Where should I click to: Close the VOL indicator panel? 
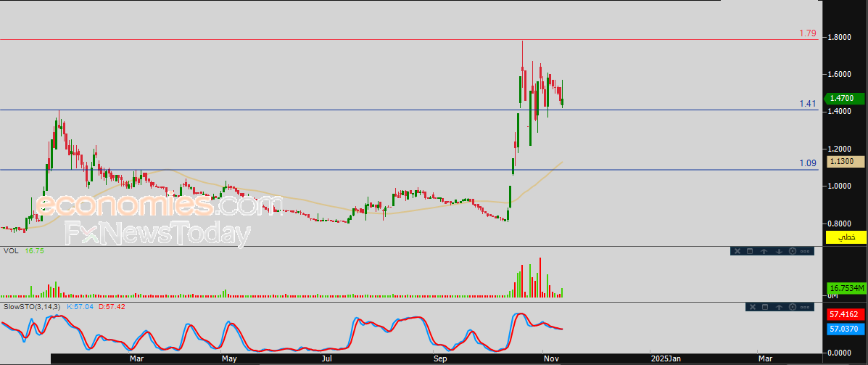pyautogui.click(x=737, y=252)
